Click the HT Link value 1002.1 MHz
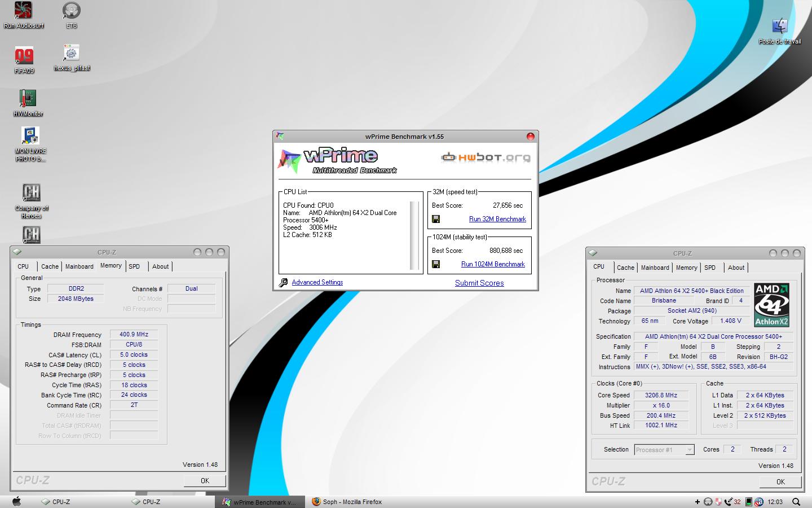812x508 pixels. (x=661, y=425)
